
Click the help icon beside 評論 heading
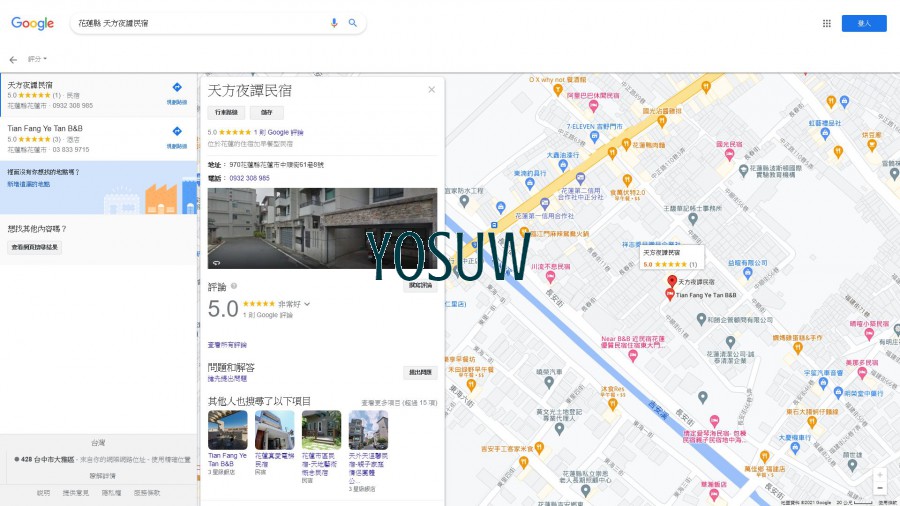234,286
